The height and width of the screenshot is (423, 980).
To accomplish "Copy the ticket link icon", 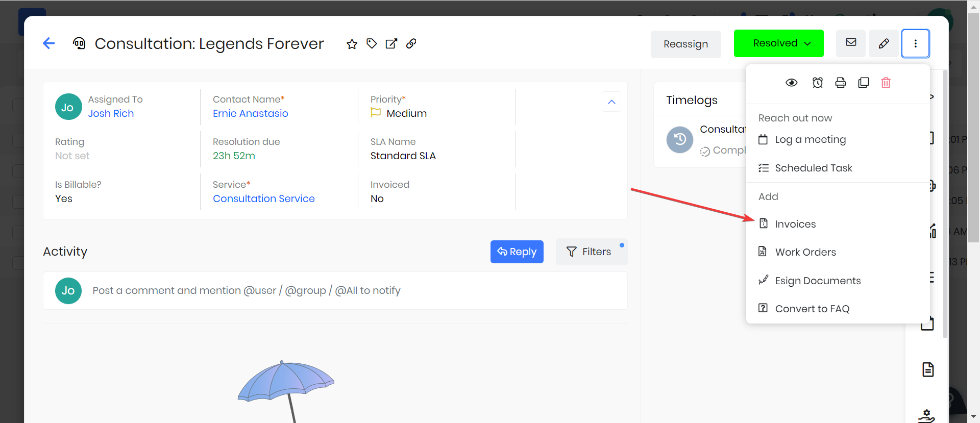I will (x=411, y=44).
